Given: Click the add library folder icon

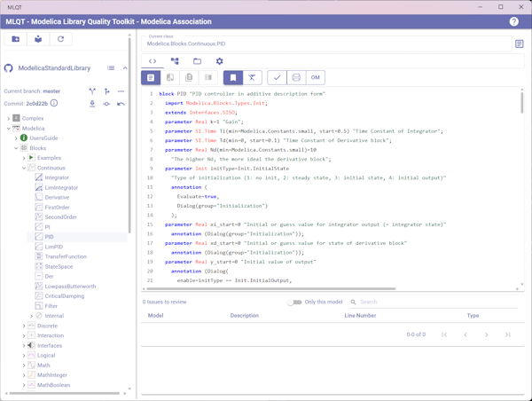Looking at the screenshot, I should 16,39.
